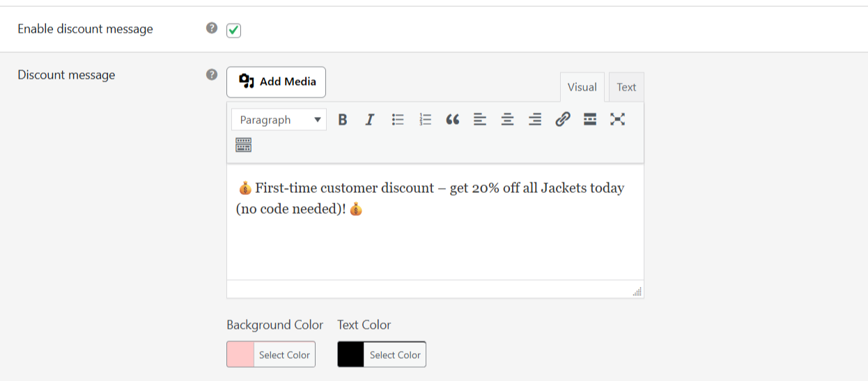Viewport: 868px width, 381px height.
Task: Insert a numbered list
Action: [x=425, y=120]
